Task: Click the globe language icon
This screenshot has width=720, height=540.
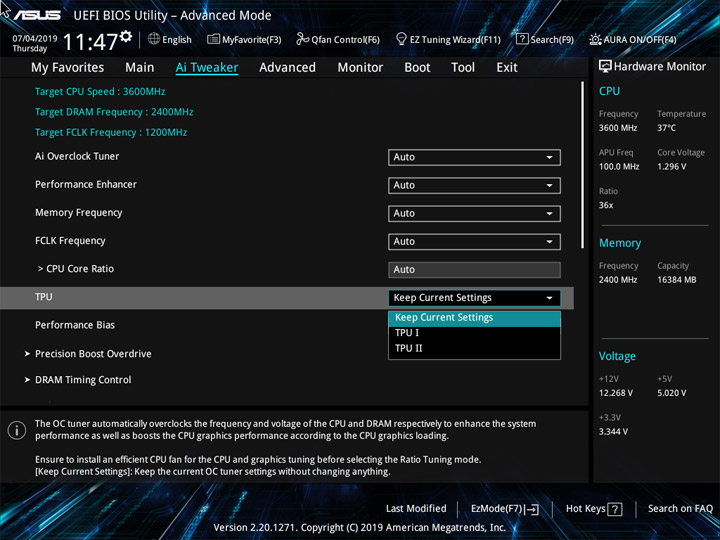Action: [x=154, y=39]
